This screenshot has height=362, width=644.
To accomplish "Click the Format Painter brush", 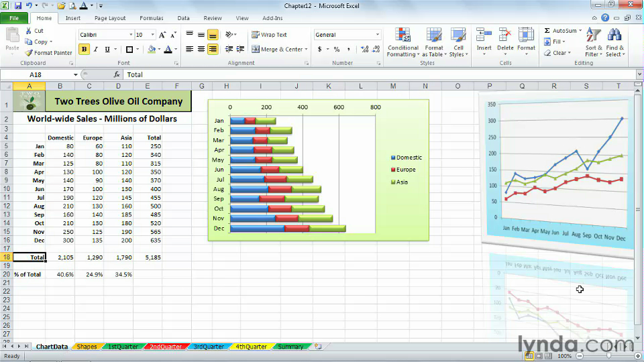I will (x=29, y=53).
